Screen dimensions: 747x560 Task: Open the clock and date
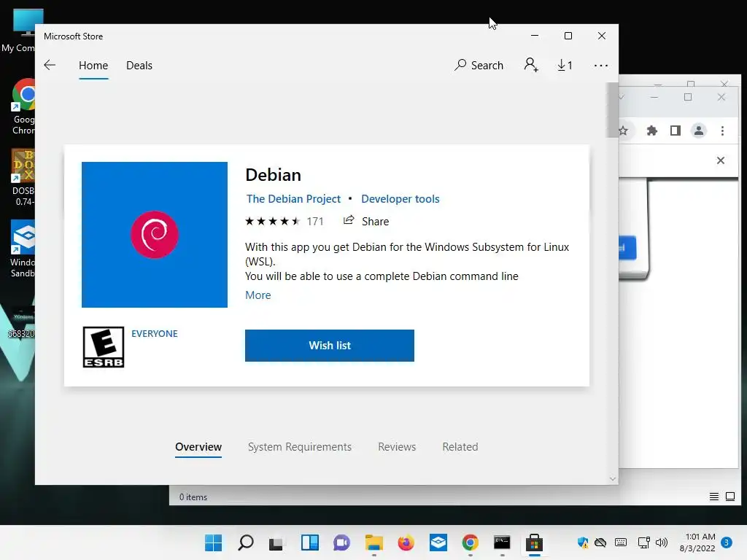click(697, 542)
